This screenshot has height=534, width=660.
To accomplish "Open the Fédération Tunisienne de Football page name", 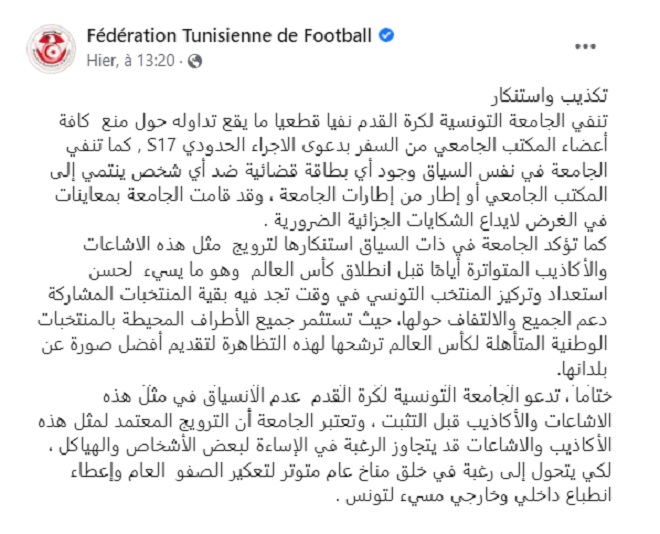I will (229, 36).
